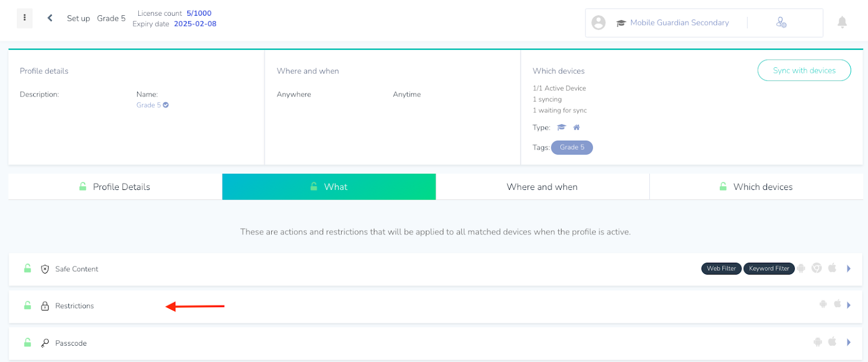Toggle the green lock on Passcode row

click(x=28, y=342)
